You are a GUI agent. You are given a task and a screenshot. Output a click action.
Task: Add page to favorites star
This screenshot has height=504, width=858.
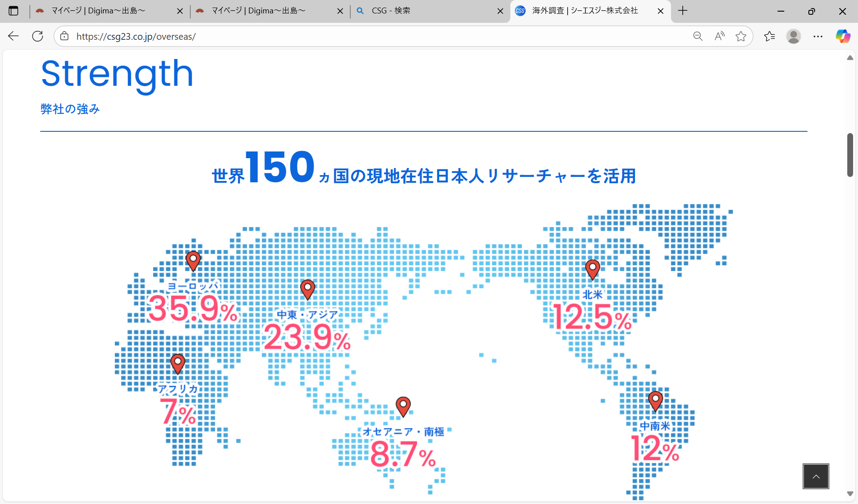[740, 36]
